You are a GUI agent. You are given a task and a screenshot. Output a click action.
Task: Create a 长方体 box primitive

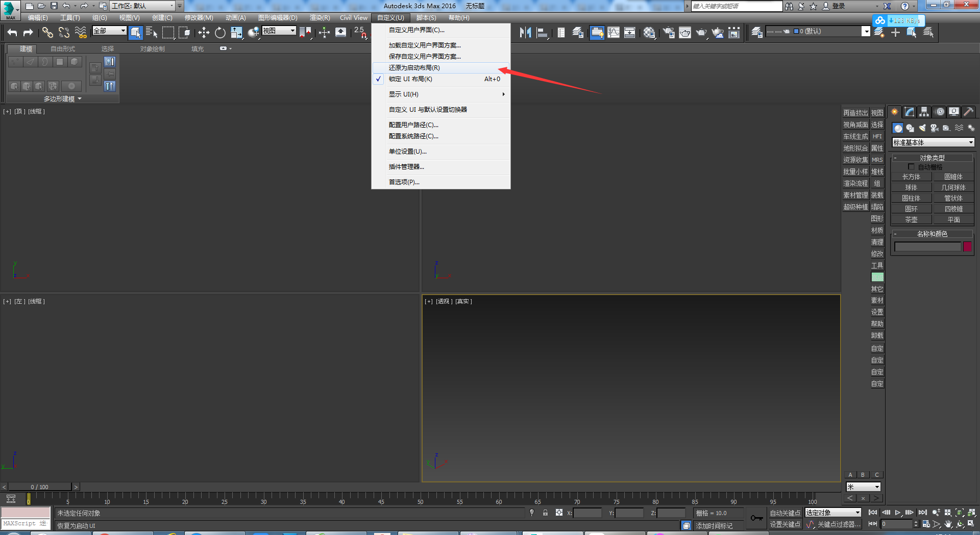911,177
